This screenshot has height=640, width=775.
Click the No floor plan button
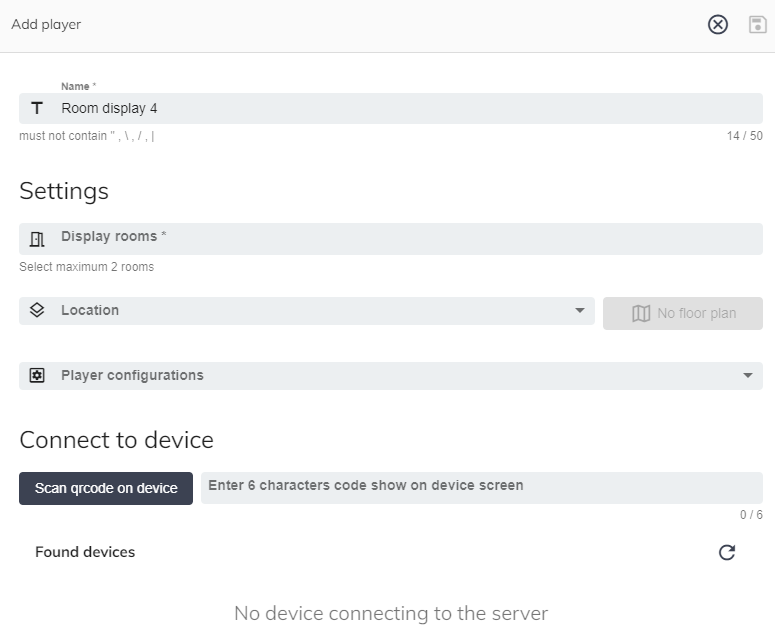(x=683, y=314)
